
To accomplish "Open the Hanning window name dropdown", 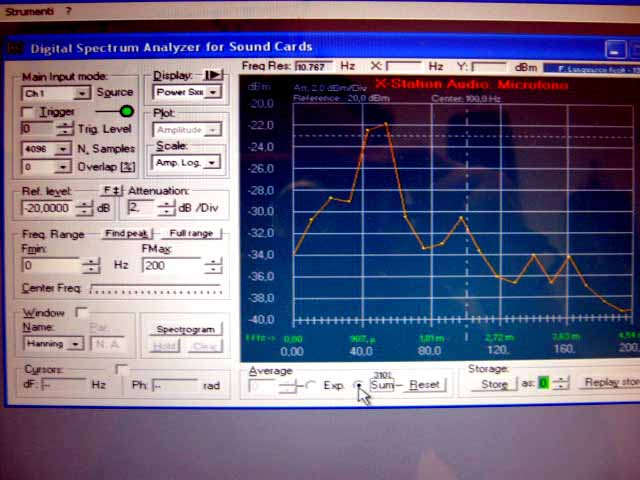I will [74, 344].
